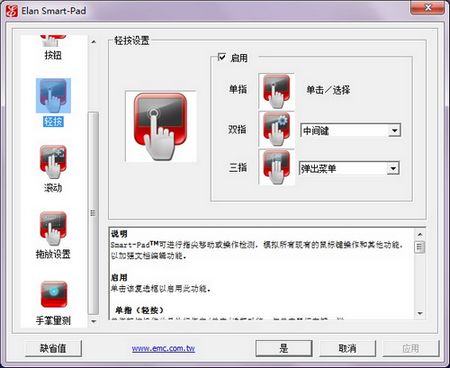This screenshot has width=450, height=368.
Task: Click description panel scroll down arrow
Action: [420, 313]
